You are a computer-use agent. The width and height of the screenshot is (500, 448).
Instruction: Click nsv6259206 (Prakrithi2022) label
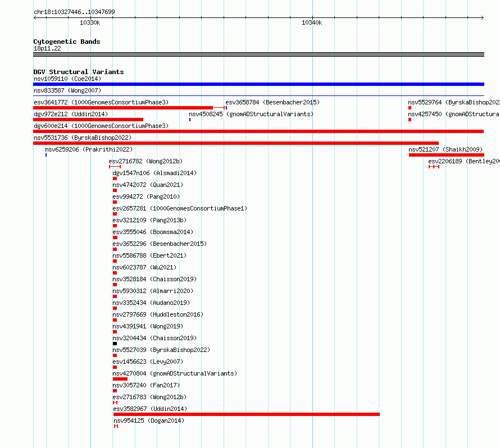click(x=89, y=149)
